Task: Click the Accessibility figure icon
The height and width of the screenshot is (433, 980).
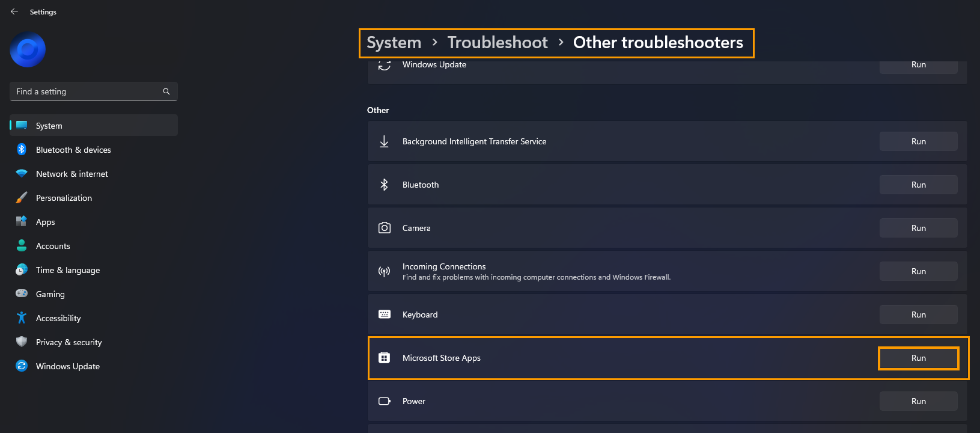Action: click(22, 318)
